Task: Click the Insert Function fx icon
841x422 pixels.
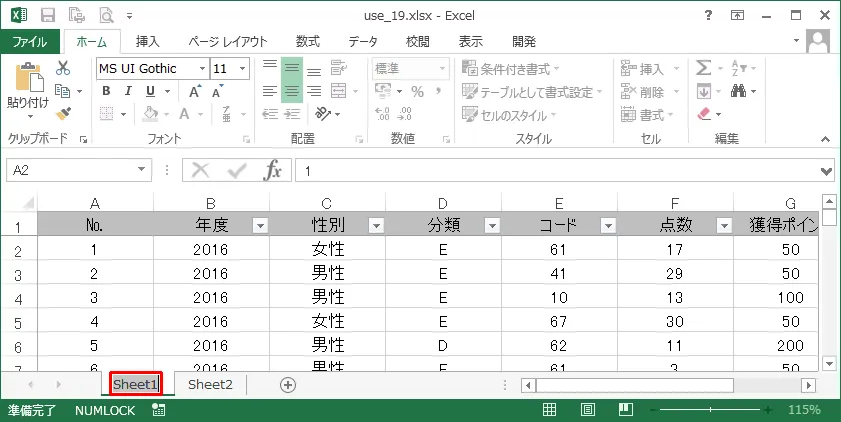Action: click(x=272, y=171)
